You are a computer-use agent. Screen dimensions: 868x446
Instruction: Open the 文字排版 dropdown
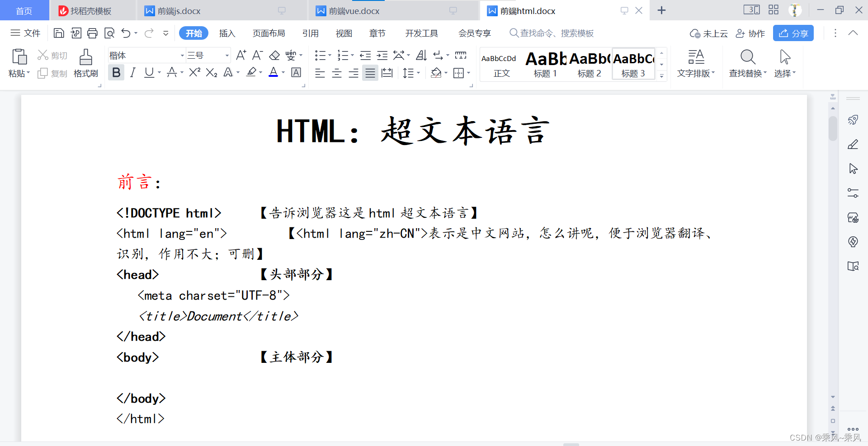pos(696,73)
